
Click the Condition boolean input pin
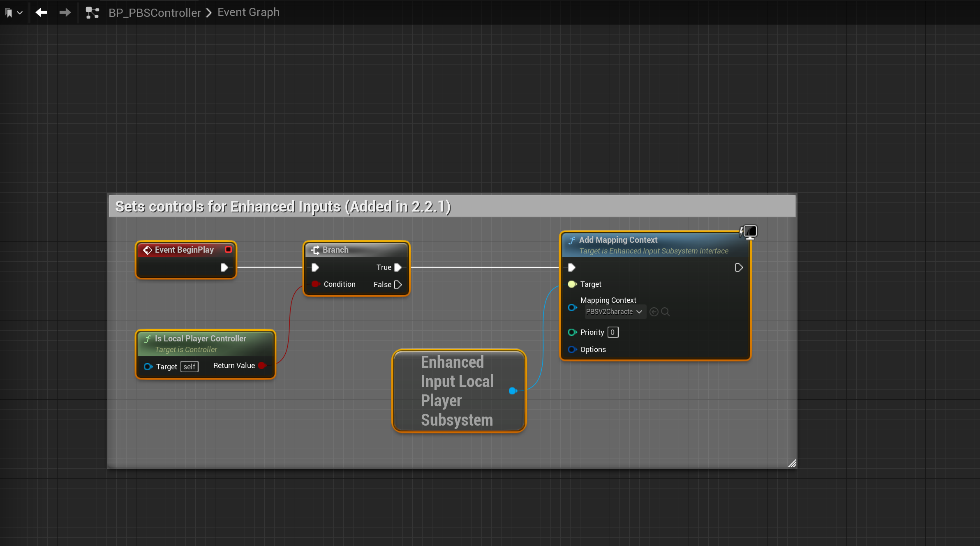pyautogui.click(x=315, y=284)
